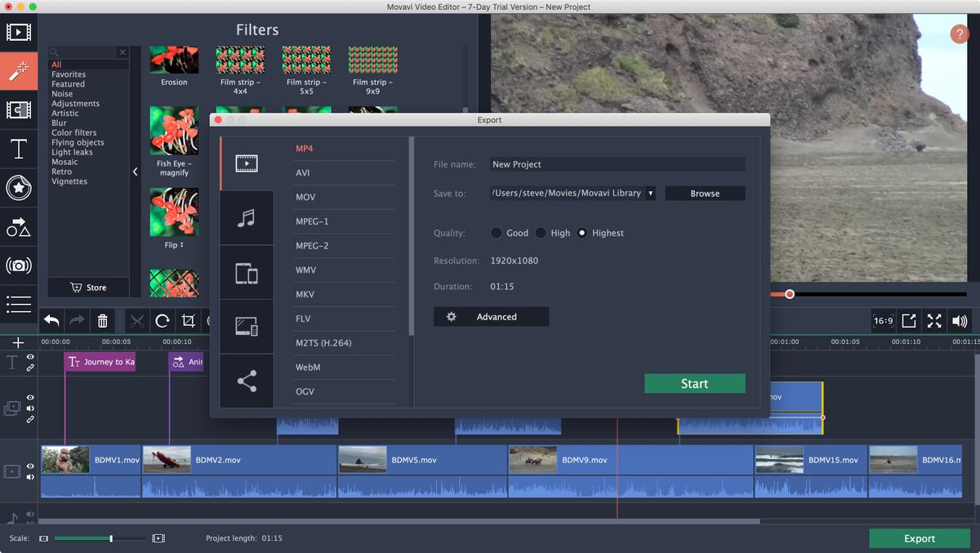This screenshot has height=553, width=980.
Task: Select the Titles tool in sidebar
Action: click(x=18, y=149)
